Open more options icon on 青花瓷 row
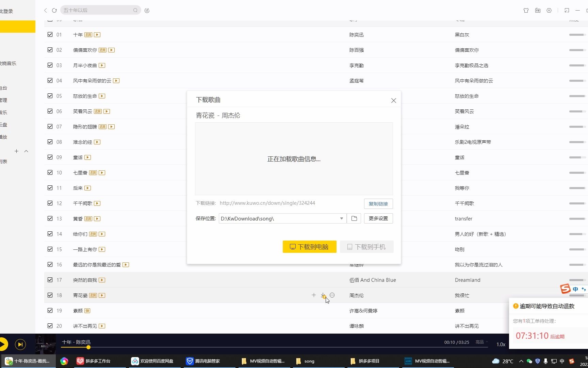 tap(332, 295)
